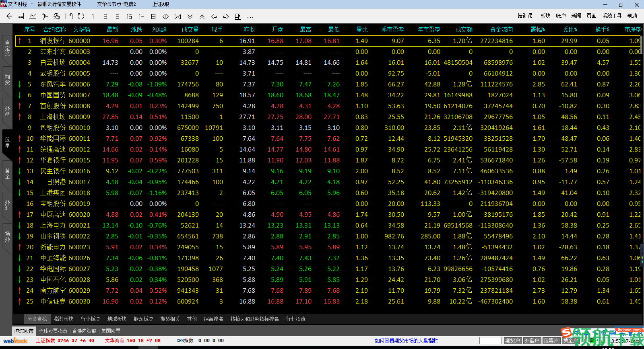This screenshot has height=349, width=644.
Task: Click the save floppy disk icon
Action: (69, 16)
